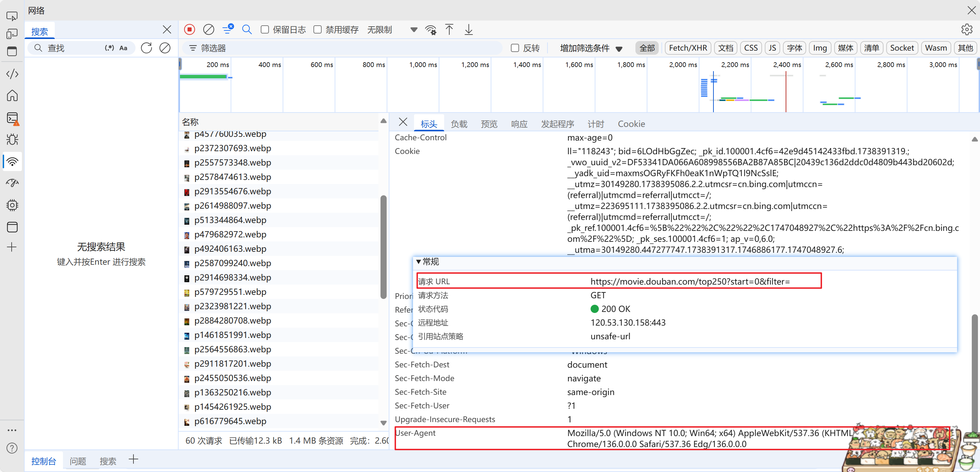
Task: Switch to the Headers tab
Action: click(429, 124)
